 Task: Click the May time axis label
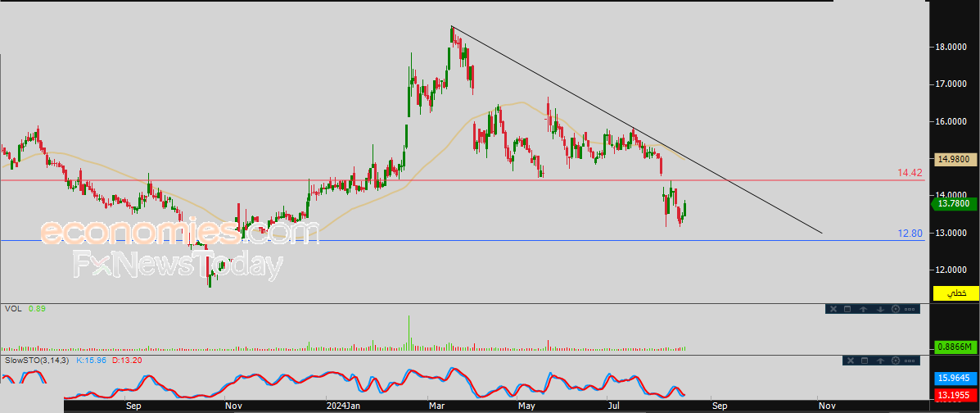pyautogui.click(x=527, y=406)
